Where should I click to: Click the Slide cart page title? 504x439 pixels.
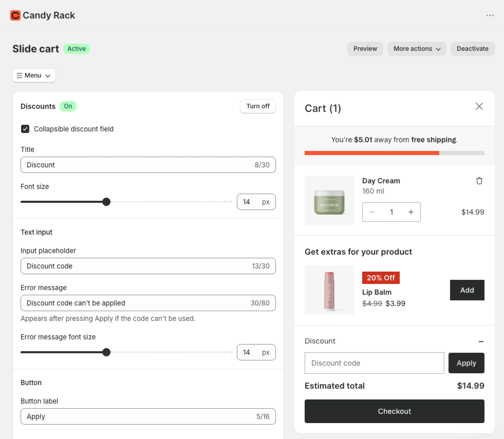[36, 49]
